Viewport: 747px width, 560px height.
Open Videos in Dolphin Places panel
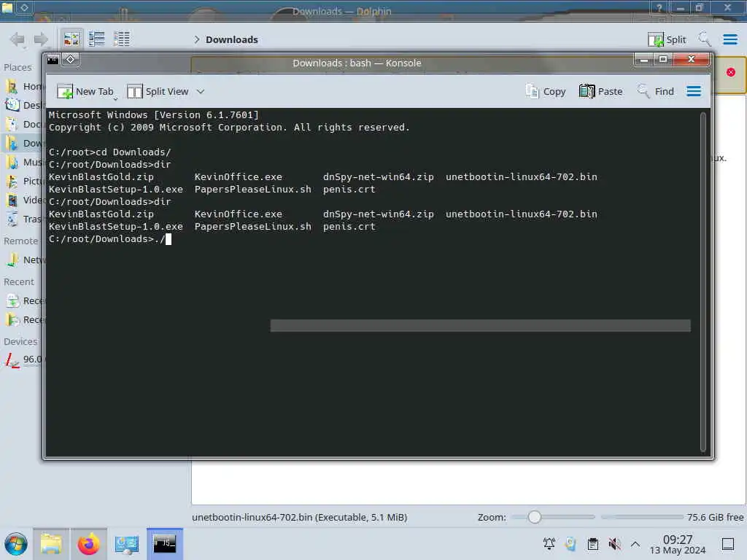23,200
